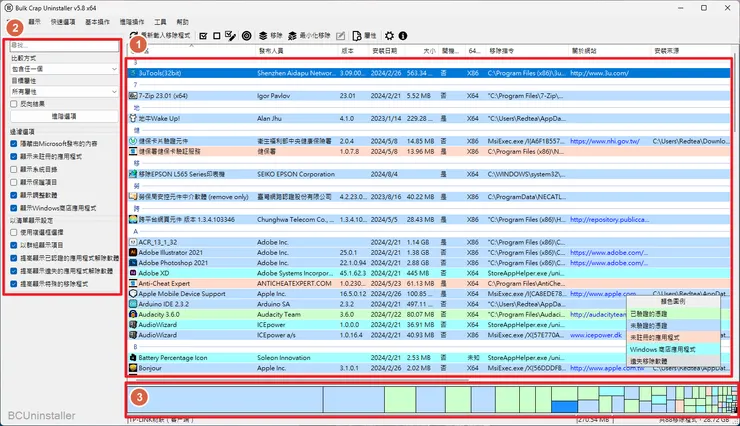Screen dimensions: 740x426
Task: Click the ACR_13_1_32 row icon
Action: pos(133,242)
